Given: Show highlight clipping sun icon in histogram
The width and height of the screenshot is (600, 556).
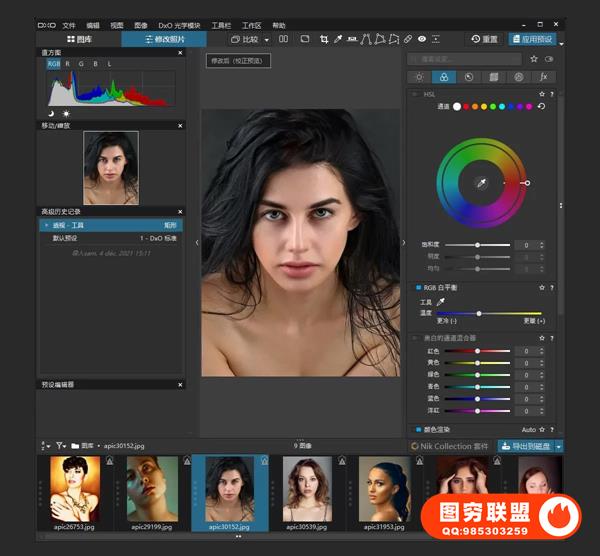Looking at the screenshot, I should click(x=67, y=113).
